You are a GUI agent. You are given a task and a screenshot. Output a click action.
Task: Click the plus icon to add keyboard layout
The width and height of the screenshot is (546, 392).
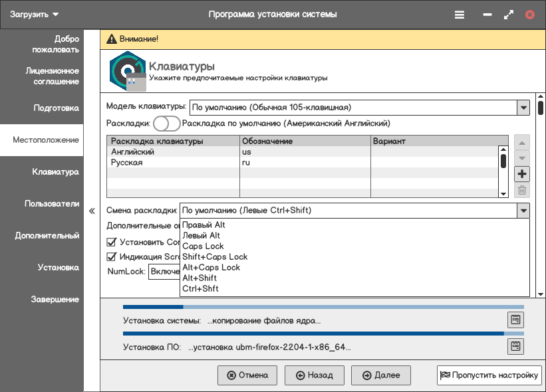pyautogui.click(x=522, y=174)
